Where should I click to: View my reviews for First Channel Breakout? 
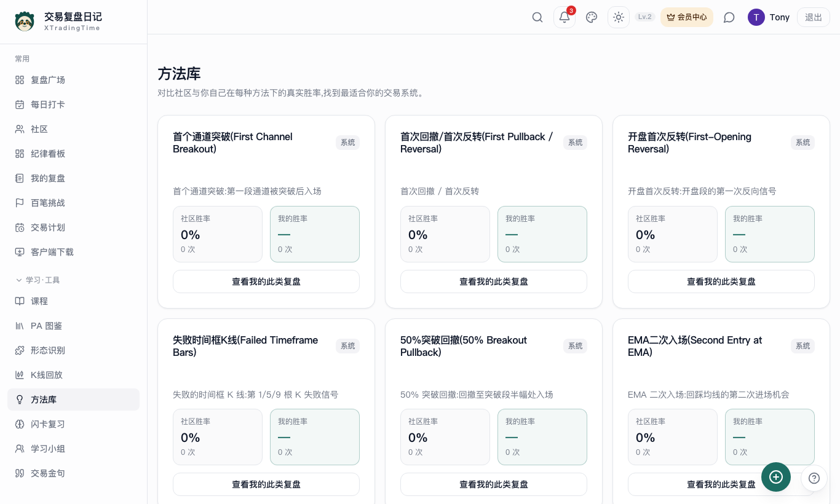click(266, 282)
